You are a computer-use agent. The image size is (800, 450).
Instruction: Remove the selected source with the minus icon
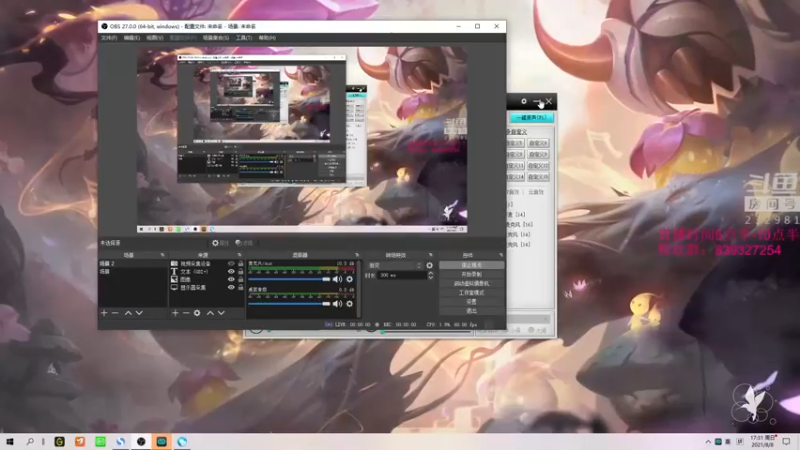coord(186,313)
